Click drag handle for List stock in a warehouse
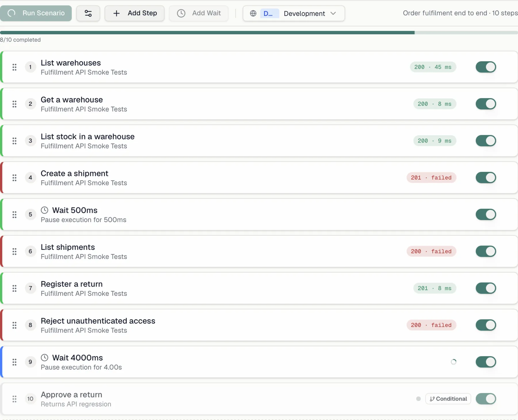Screen dimensions: 518x420 (14, 141)
